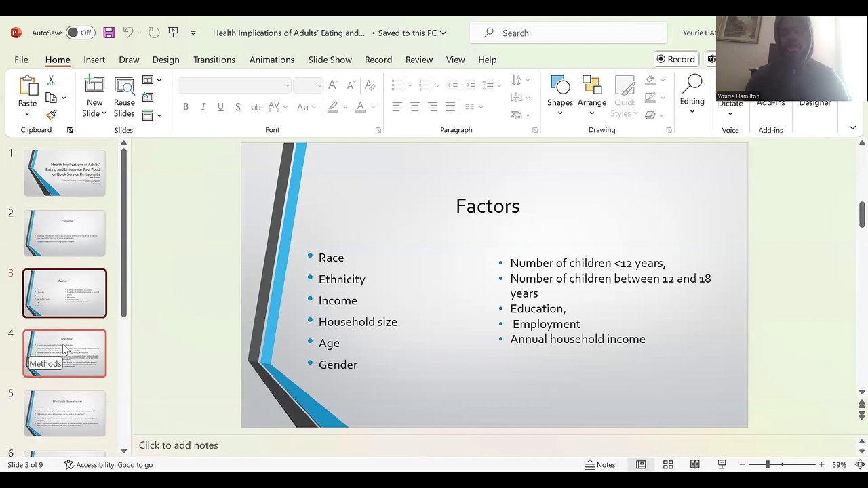Screen dimensions: 868x488
Task: Open the font name combo box
Action: 234,85
